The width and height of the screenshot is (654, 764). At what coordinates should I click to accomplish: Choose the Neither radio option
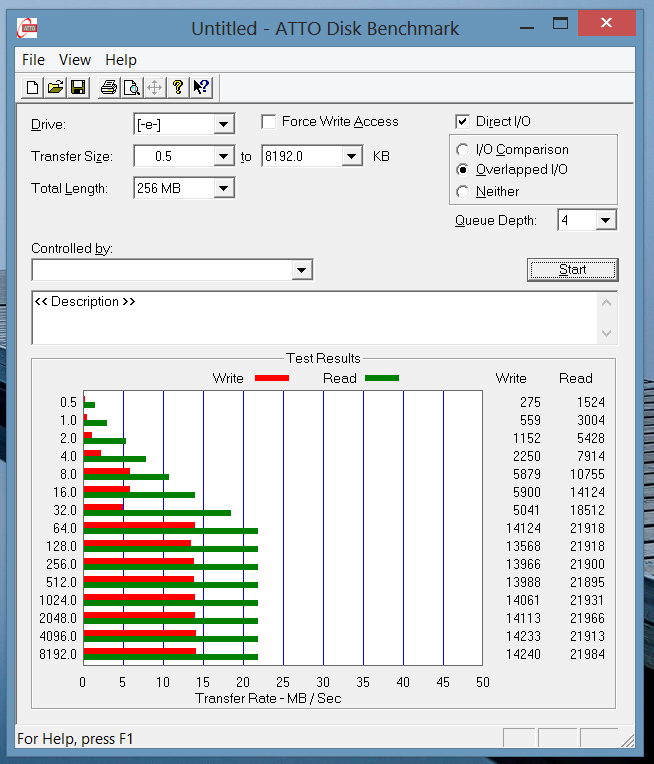pyautogui.click(x=462, y=191)
